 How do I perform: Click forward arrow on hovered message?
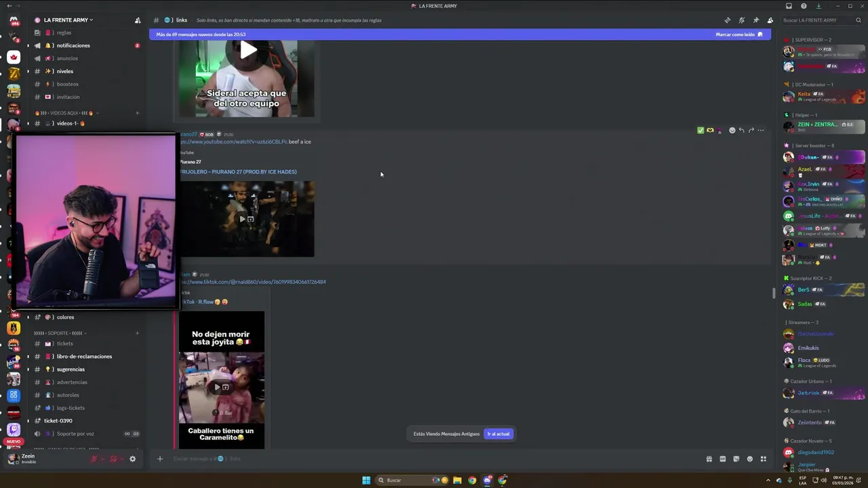[x=751, y=130]
